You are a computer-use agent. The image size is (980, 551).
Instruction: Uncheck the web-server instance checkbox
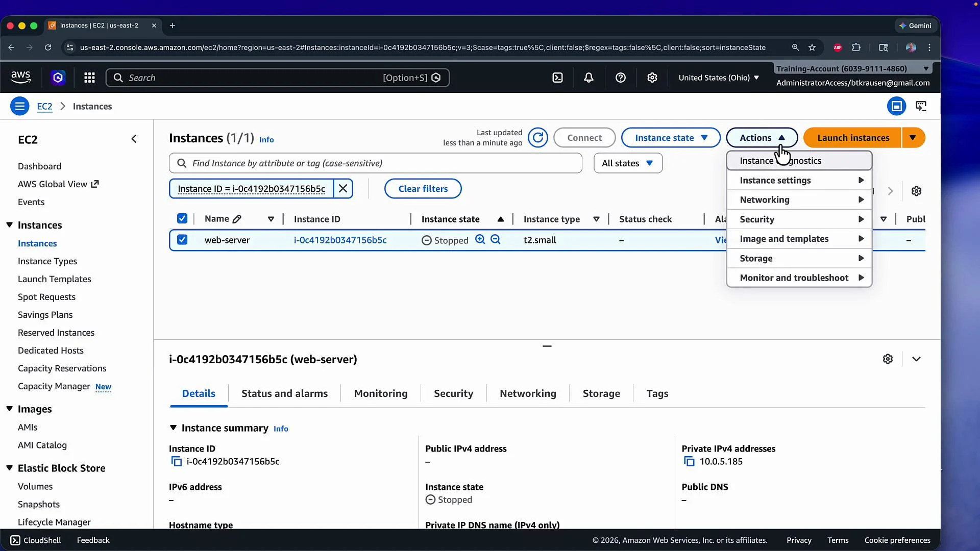click(x=182, y=240)
